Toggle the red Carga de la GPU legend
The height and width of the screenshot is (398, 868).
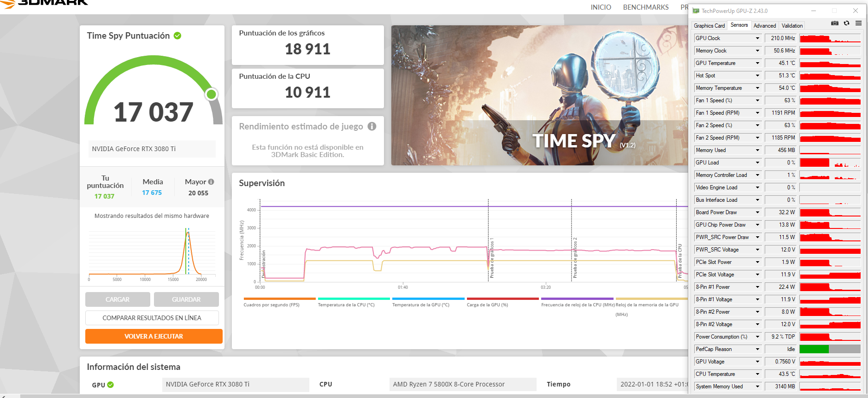[x=503, y=302]
